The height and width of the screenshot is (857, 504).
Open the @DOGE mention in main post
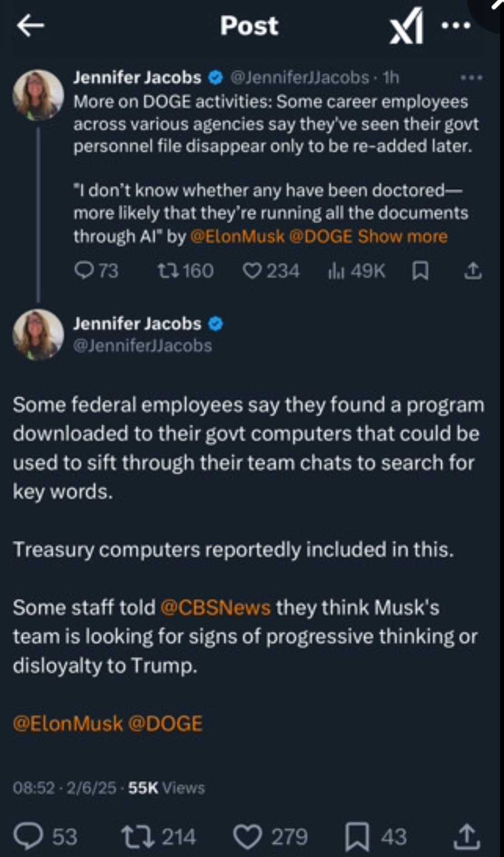click(x=165, y=724)
